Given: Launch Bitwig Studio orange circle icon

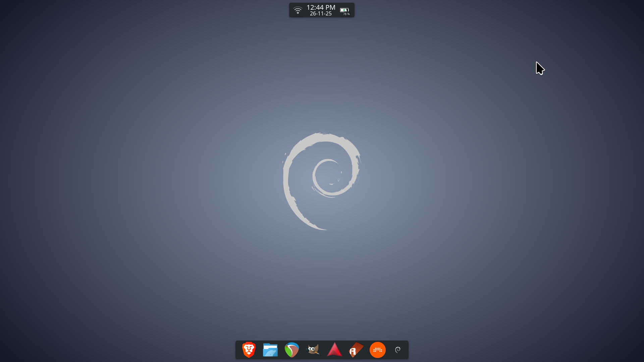Looking at the screenshot, I should point(378,350).
